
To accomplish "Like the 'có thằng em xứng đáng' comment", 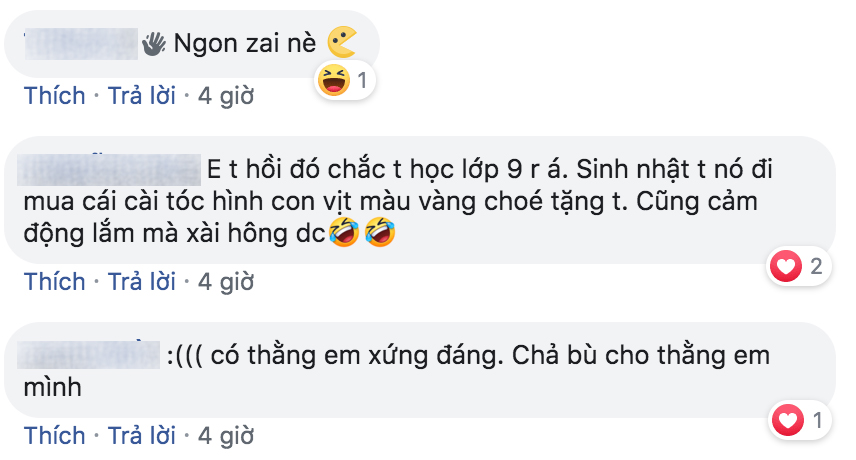I will click(55, 436).
